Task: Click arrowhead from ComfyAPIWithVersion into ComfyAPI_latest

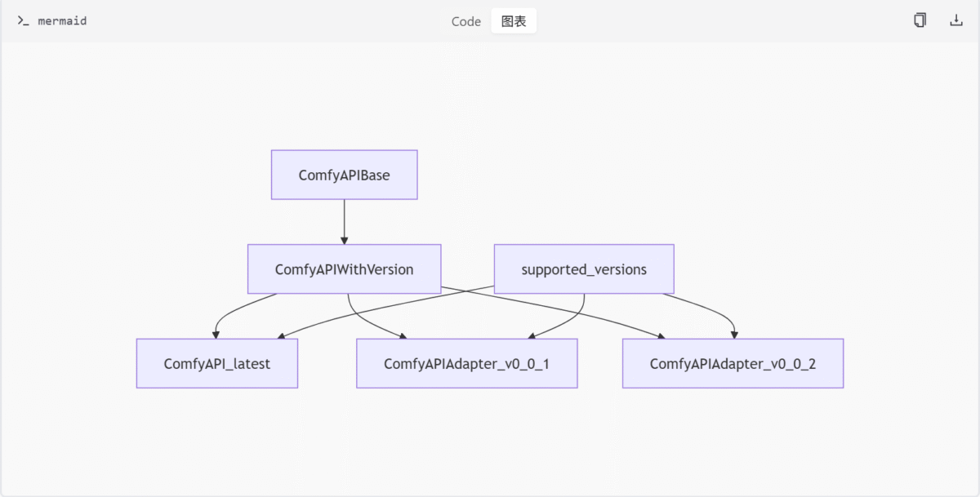Action: click(x=216, y=334)
